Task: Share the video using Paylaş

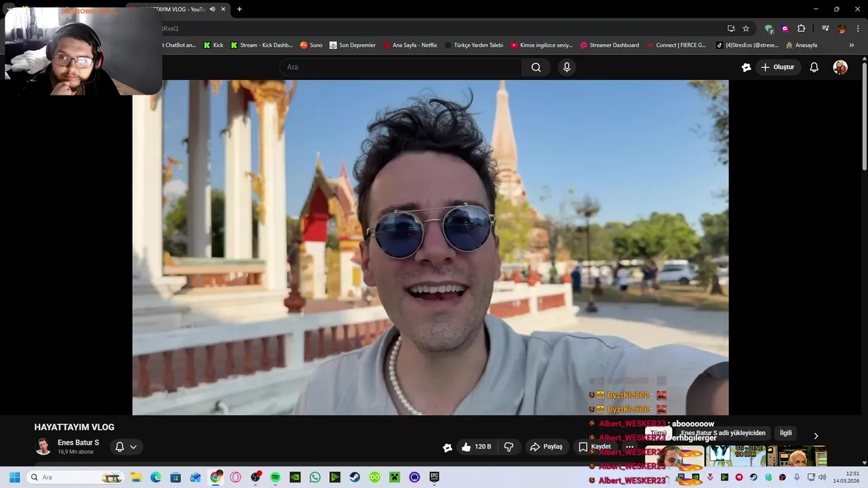Action: [x=546, y=447]
